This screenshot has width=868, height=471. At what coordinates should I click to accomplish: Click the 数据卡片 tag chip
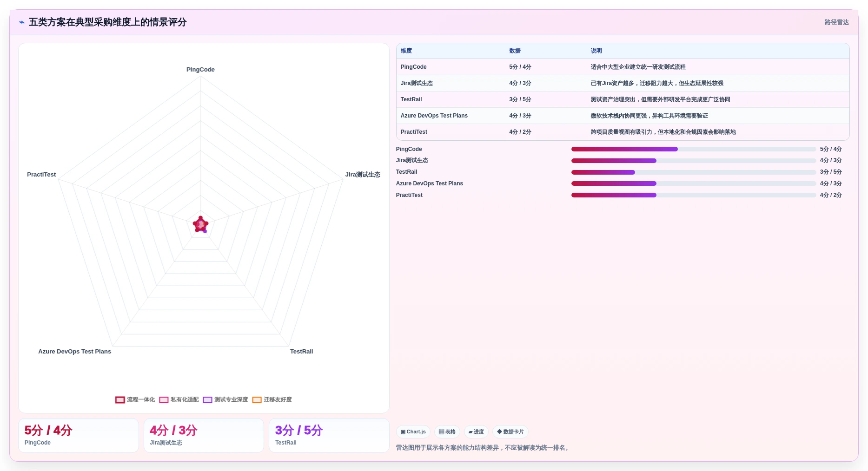click(x=510, y=432)
